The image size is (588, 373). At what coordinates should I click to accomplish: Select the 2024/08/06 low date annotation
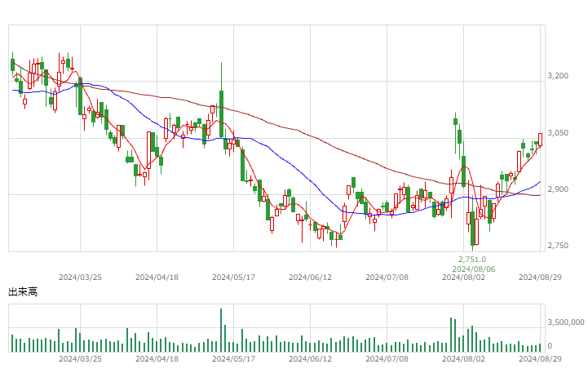pos(474,269)
